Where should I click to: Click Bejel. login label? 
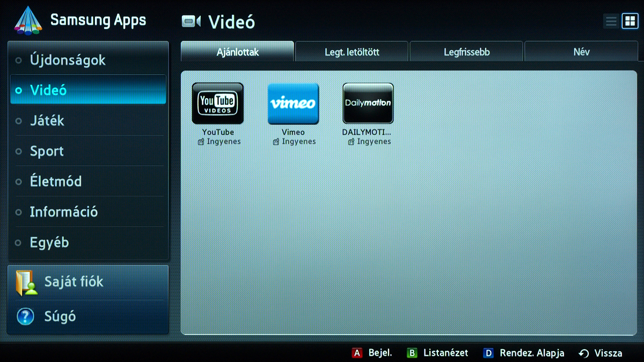tap(380, 353)
